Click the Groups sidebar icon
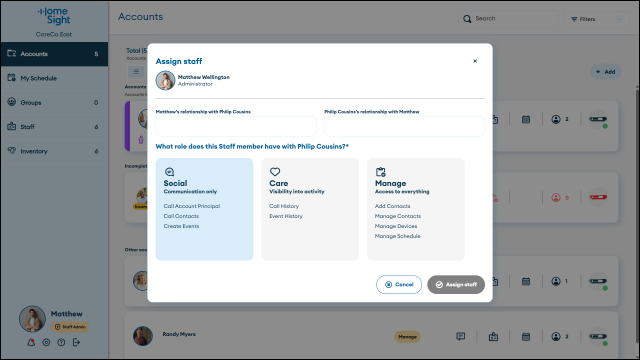The width and height of the screenshot is (640, 360). pos(11,102)
